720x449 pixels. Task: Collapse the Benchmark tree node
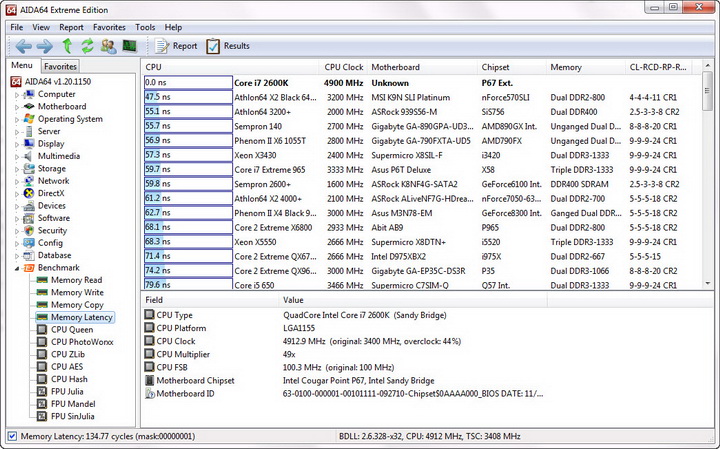point(17,269)
